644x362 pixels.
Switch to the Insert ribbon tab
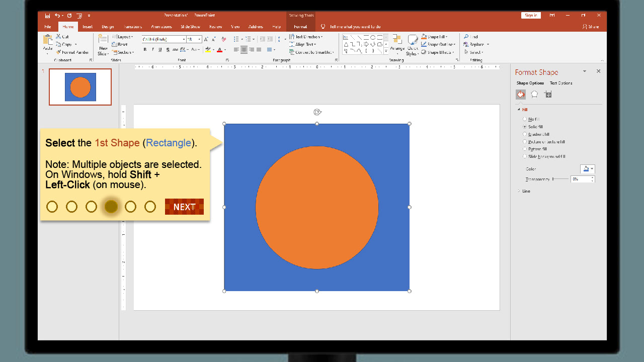click(x=88, y=27)
